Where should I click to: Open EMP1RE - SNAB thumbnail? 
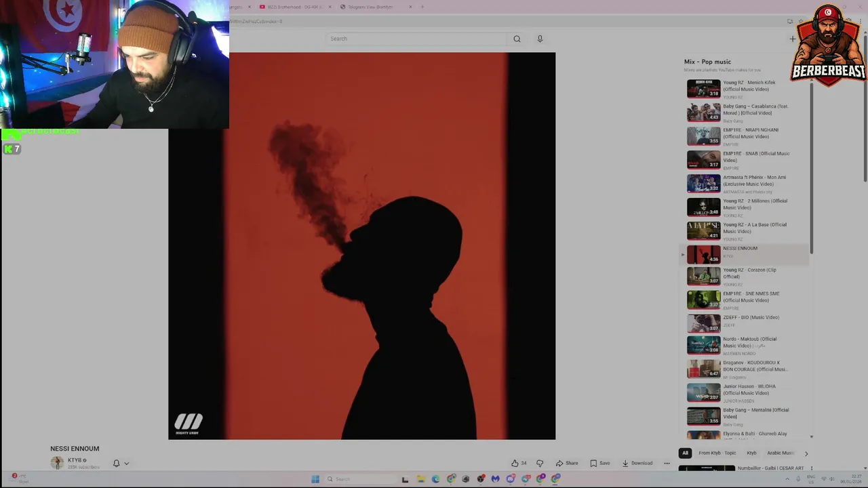704,160
